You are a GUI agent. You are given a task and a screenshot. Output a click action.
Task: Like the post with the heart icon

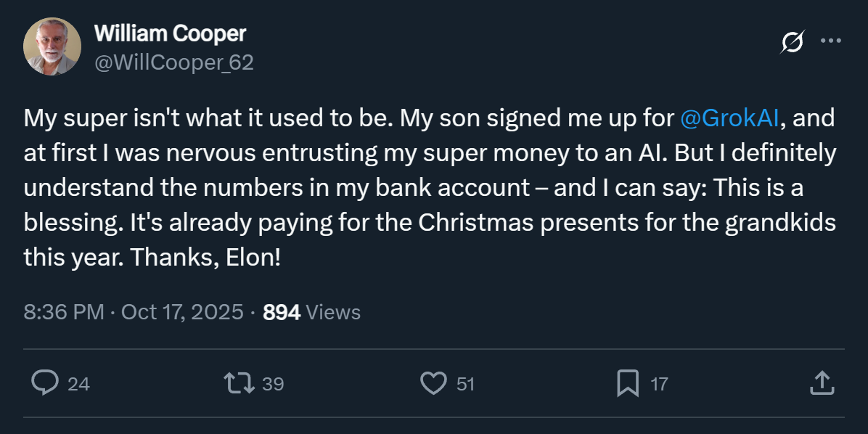pyautogui.click(x=434, y=383)
